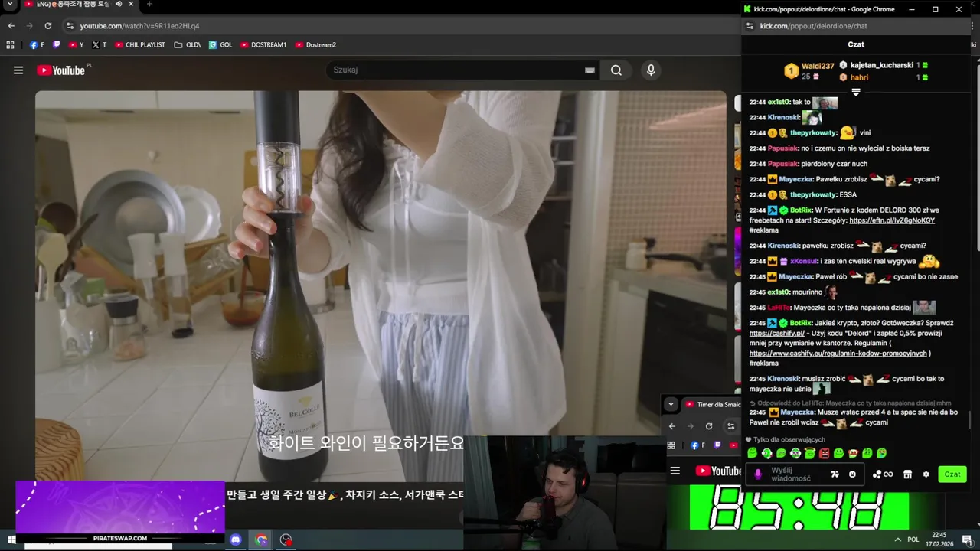This screenshot has width=980, height=551.
Task: Open hamburger menu in Timer YouTube window
Action: pyautogui.click(x=675, y=471)
